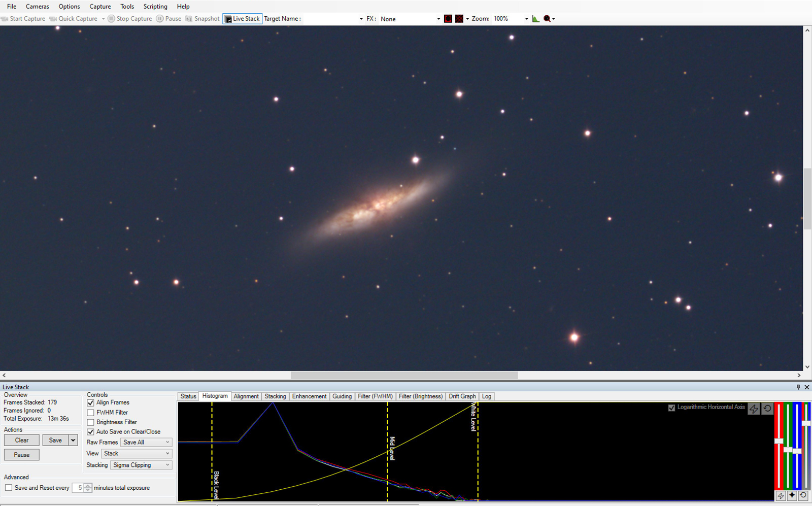
Task: Open the Help menu
Action: click(x=183, y=6)
